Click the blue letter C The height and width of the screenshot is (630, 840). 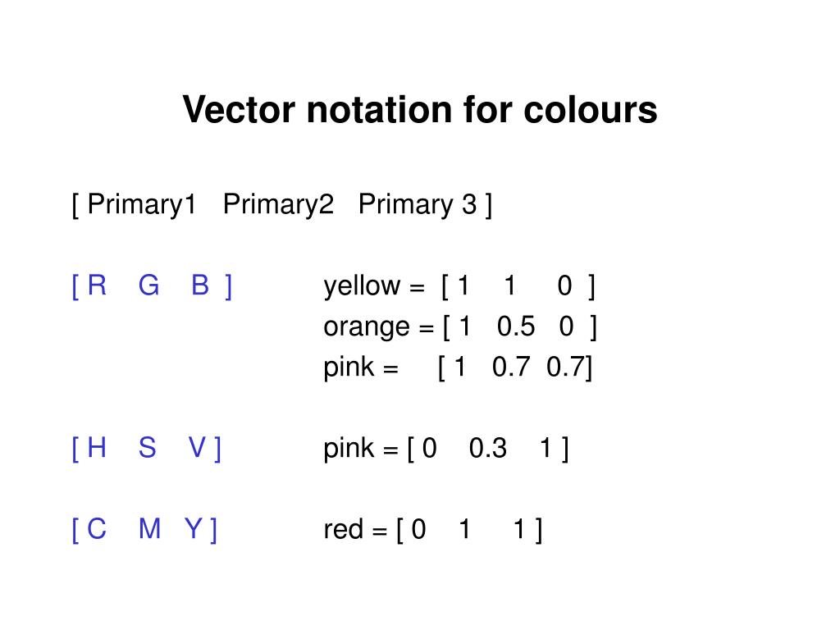(97, 529)
